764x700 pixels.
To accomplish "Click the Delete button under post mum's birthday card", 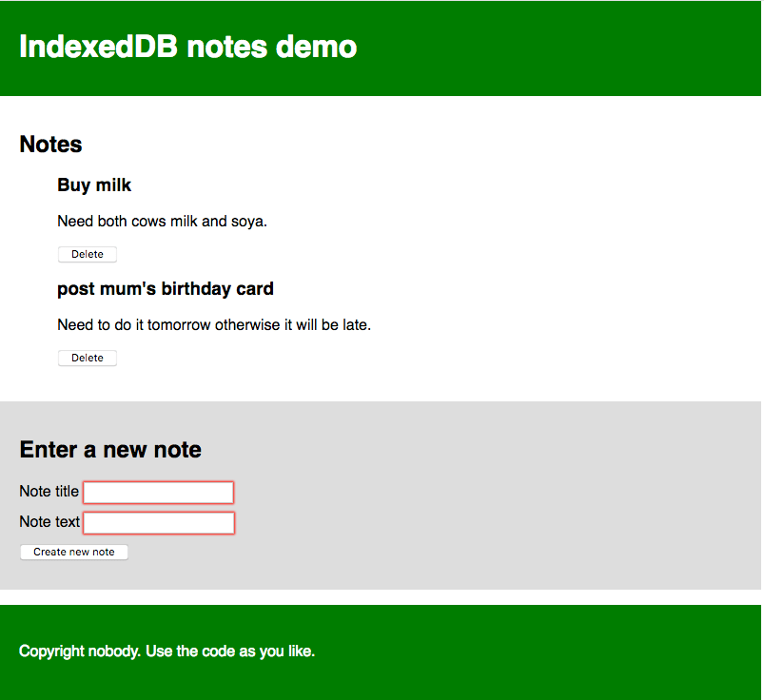I will 87,358.
